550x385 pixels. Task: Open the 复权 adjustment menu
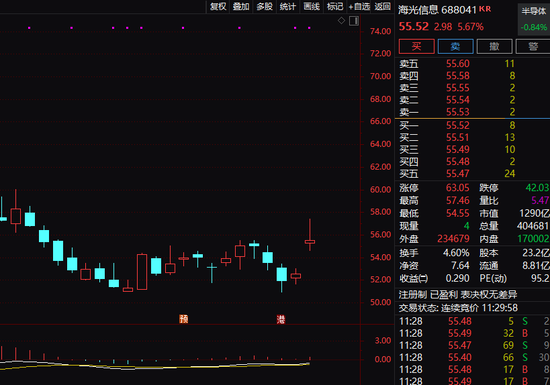click(218, 6)
